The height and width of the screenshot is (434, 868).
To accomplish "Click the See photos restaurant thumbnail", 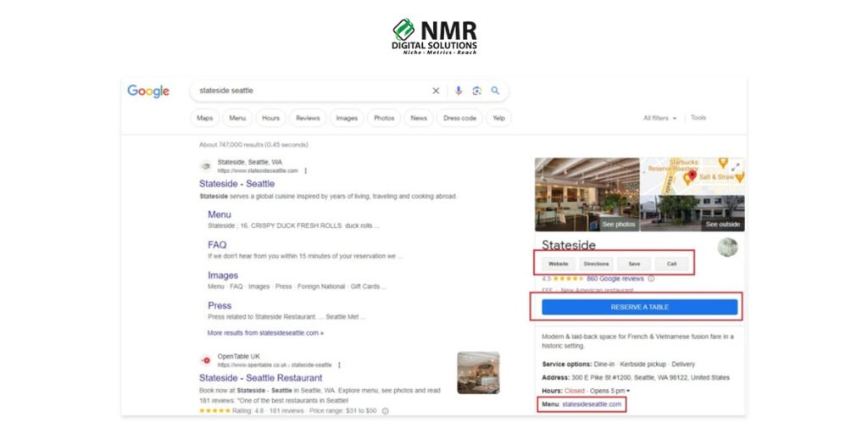I will coord(587,194).
